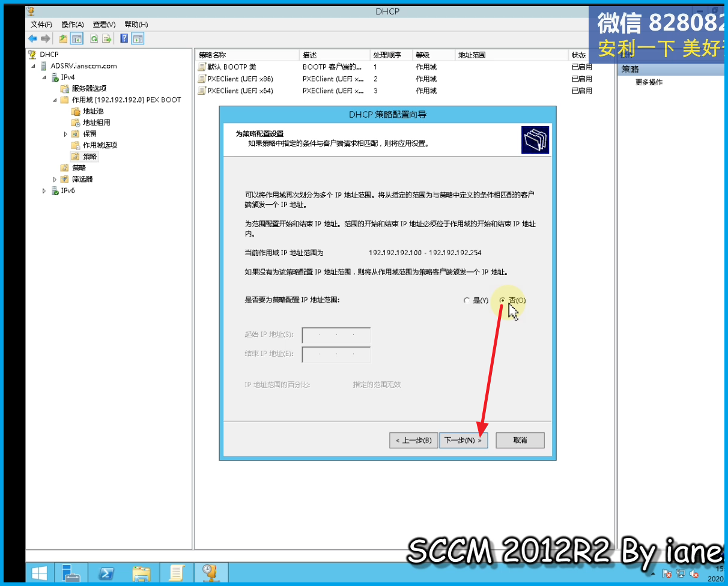Image resolution: width=728 pixels, height=586 pixels.
Task: Select the PXEClient (UEFI x64) policy name
Action: (240, 91)
